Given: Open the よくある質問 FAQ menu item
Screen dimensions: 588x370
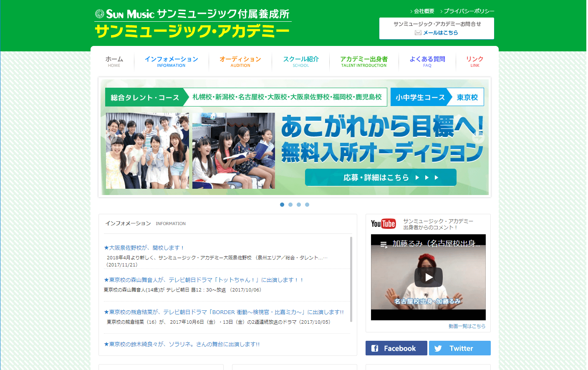Looking at the screenshot, I should [x=426, y=61].
